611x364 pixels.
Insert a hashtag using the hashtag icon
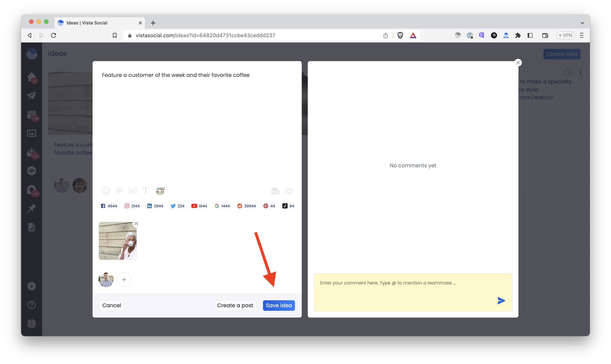[119, 191]
